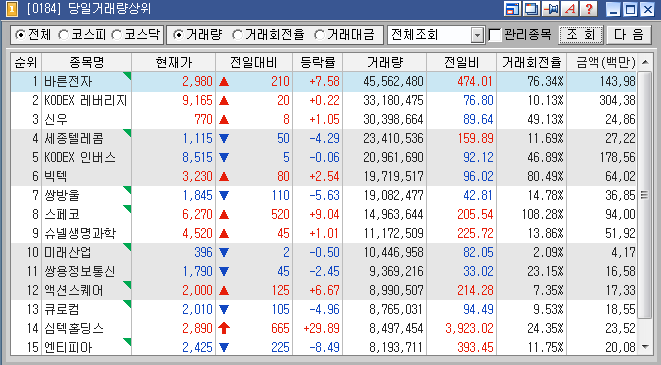Image resolution: width=661 pixels, height=365 pixels.
Task: Select the KODEX 레버리지 stock name
Action: (86, 100)
